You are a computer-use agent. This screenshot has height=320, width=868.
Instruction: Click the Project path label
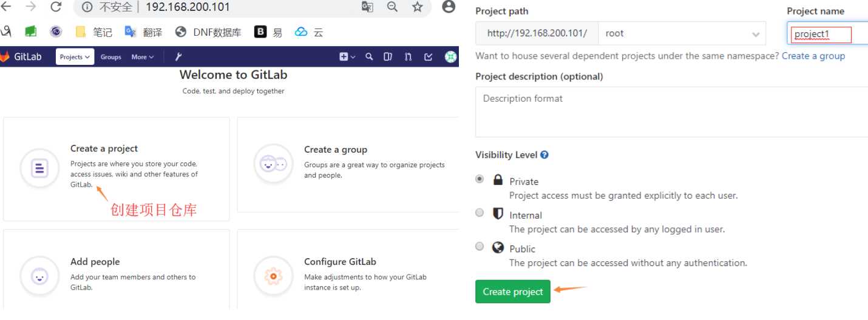[502, 11]
